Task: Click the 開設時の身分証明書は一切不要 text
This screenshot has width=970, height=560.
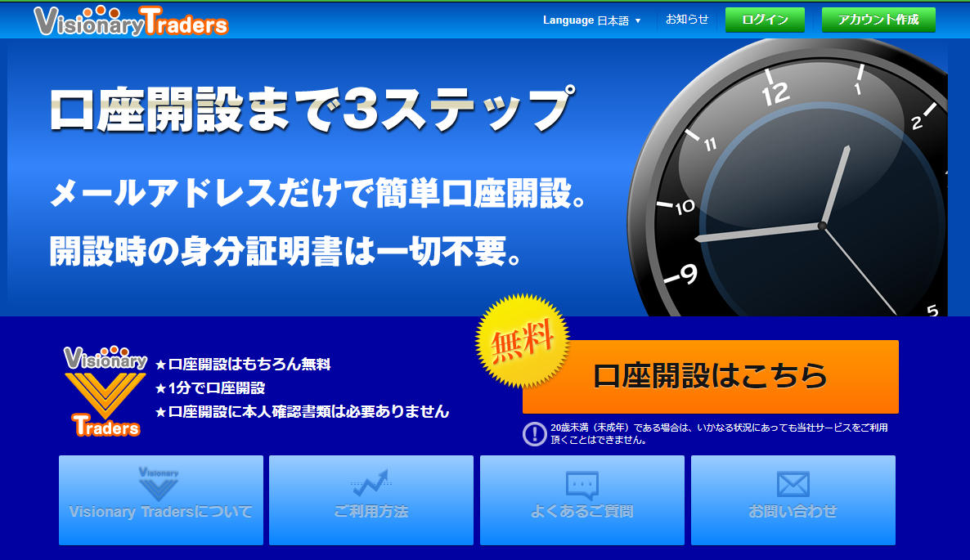Action: 286,251
